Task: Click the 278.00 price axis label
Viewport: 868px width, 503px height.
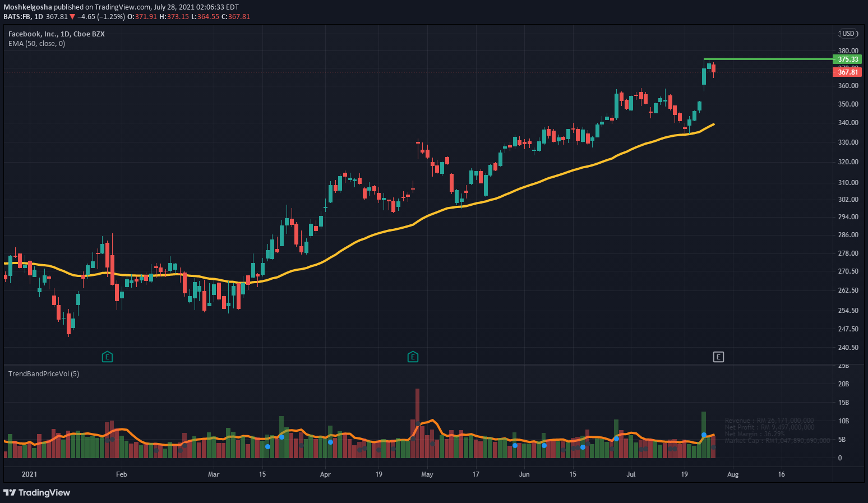Action: 848,253
